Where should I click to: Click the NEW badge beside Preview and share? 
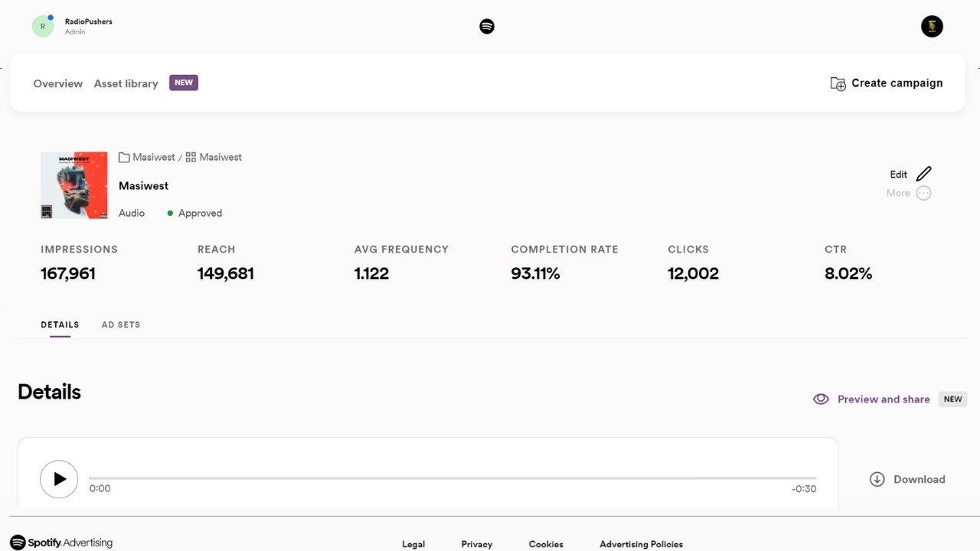[x=953, y=399]
